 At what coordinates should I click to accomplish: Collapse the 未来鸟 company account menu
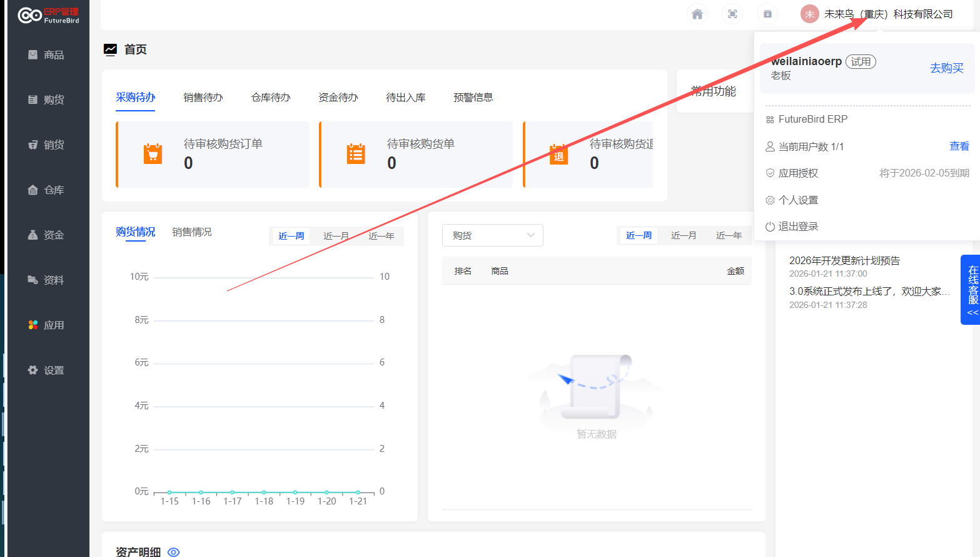tap(877, 14)
